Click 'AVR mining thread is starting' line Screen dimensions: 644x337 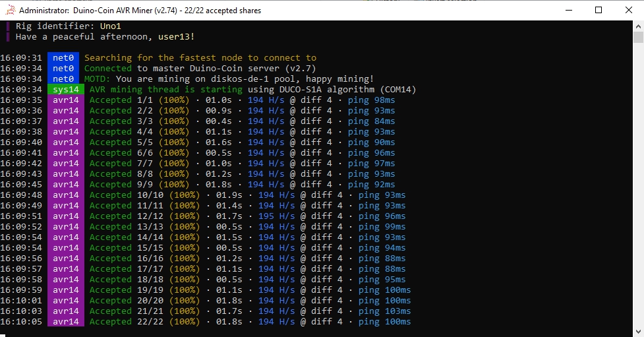point(252,90)
